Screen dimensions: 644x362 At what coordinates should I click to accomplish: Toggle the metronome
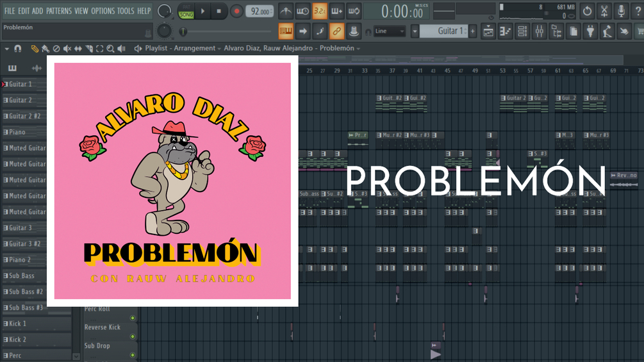[285, 11]
